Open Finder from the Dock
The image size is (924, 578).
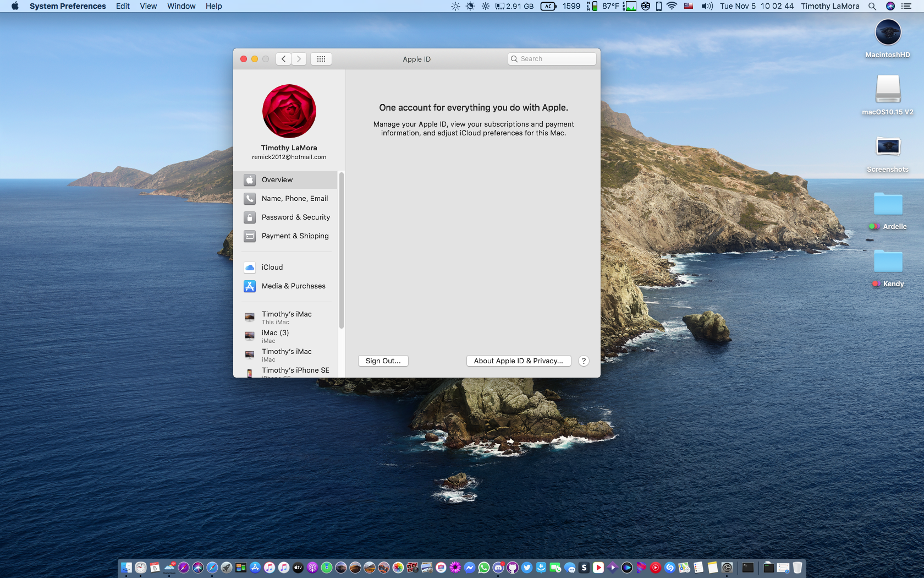tap(127, 568)
